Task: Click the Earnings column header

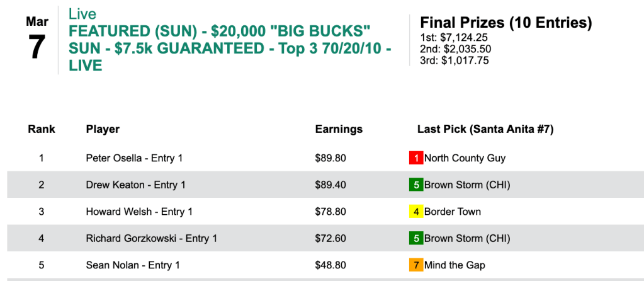Action: pos(339,129)
